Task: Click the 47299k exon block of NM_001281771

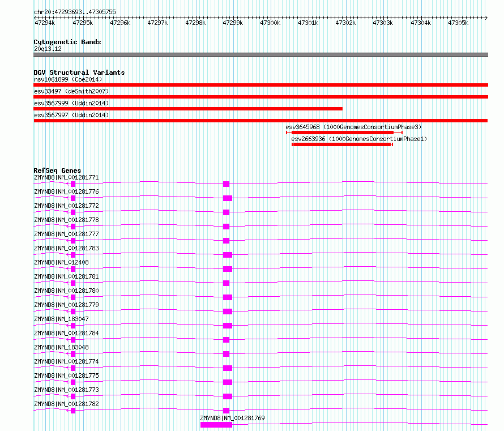Action: tap(227, 184)
